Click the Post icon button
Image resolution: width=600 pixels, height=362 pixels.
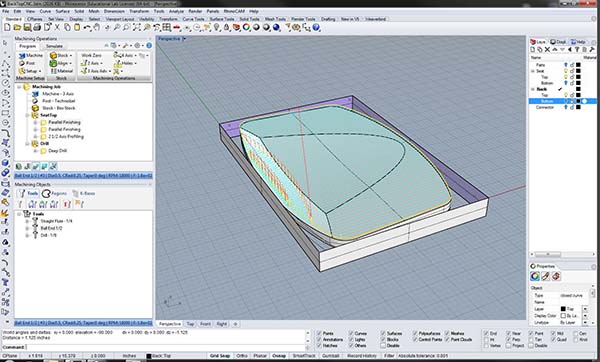(x=28, y=63)
